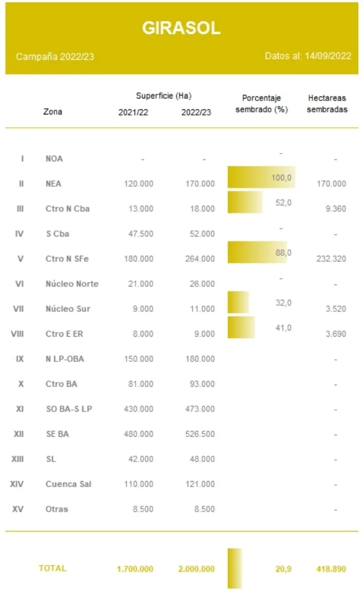Image resolution: width=364 pixels, height=595 pixels.
Task: Click the 418.890 total hectares value
Action: (x=332, y=569)
